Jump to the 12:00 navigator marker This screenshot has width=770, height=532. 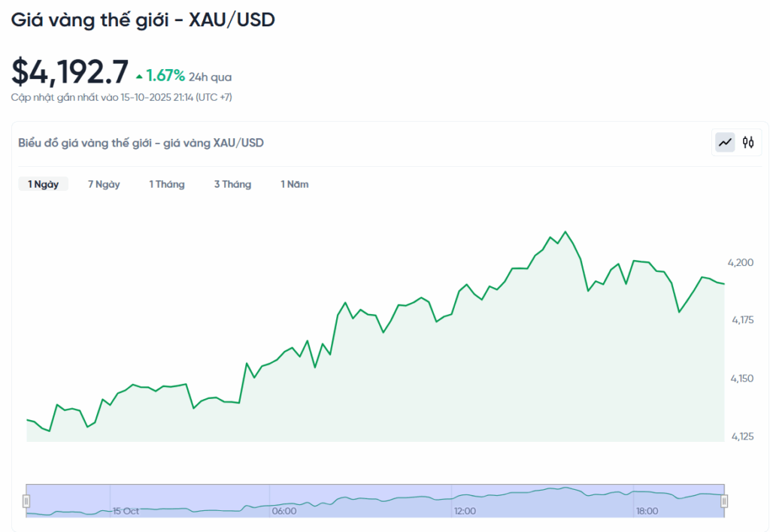tap(465, 511)
